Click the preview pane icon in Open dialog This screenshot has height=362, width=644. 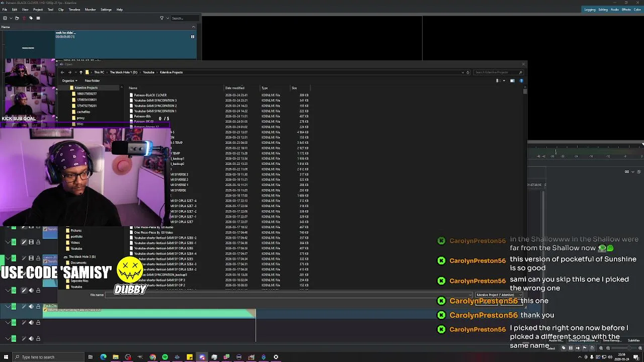pos(512,80)
